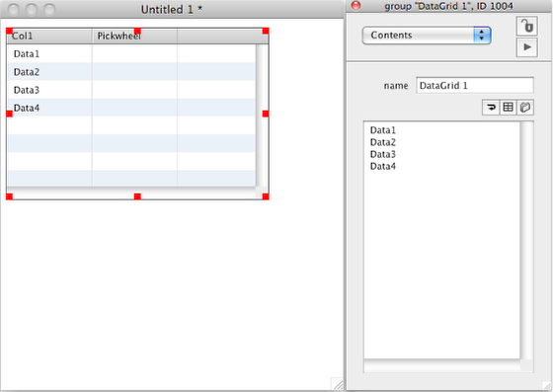Viewport: 553px width, 392px height.
Task: Click the top-right red resize handle
Action: [266, 31]
